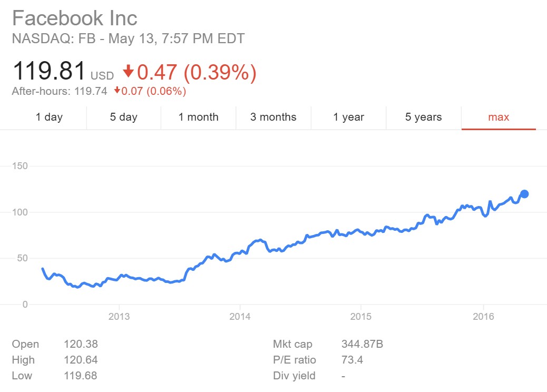
Task: Click the P/E ratio value 73.4
Action: [352, 360]
